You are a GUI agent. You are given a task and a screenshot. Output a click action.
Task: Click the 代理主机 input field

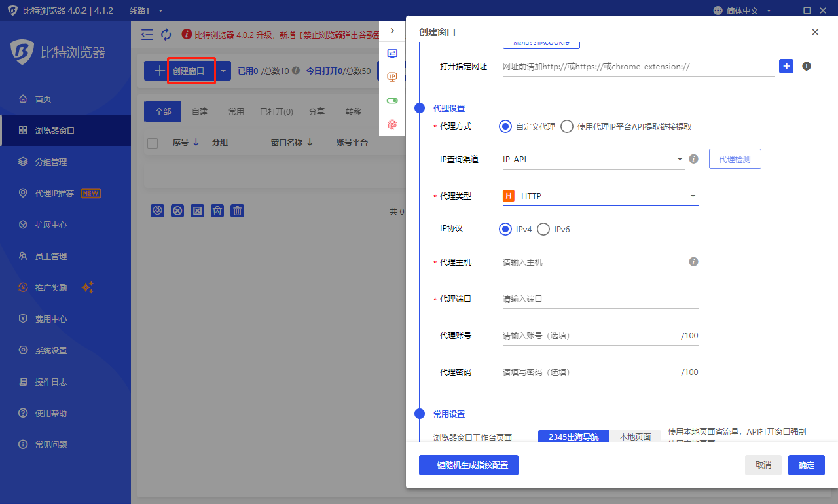pos(594,262)
